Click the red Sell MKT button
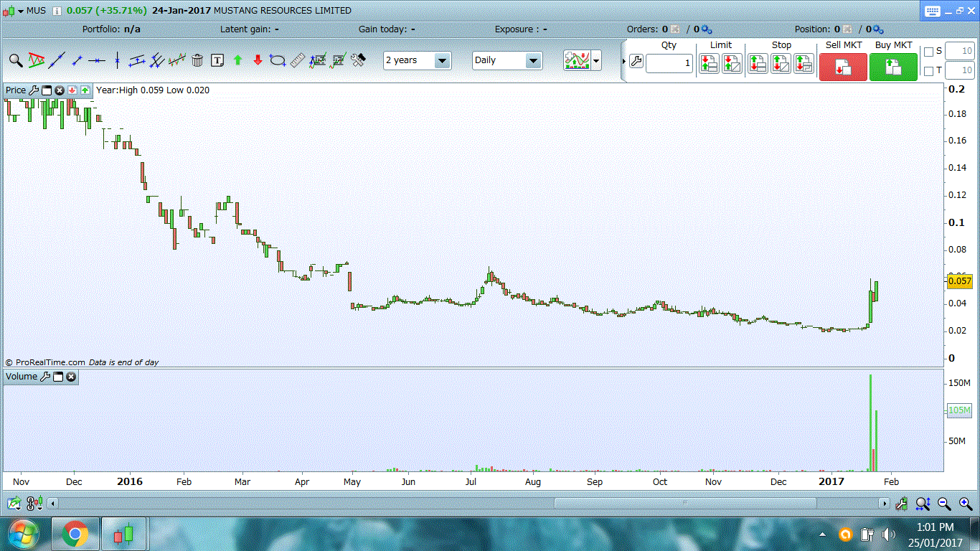The width and height of the screenshot is (980, 551). pyautogui.click(x=844, y=67)
